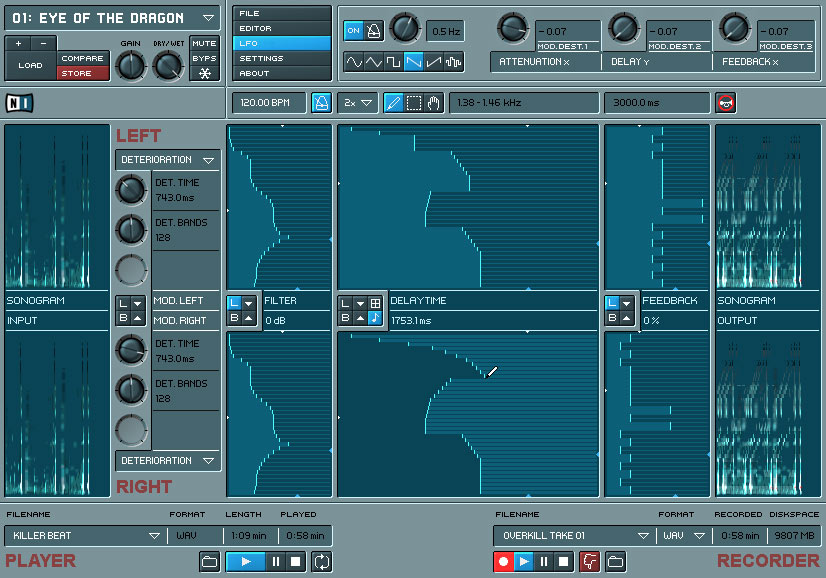Pause the Recorder
The height and width of the screenshot is (578, 826).
click(544, 562)
